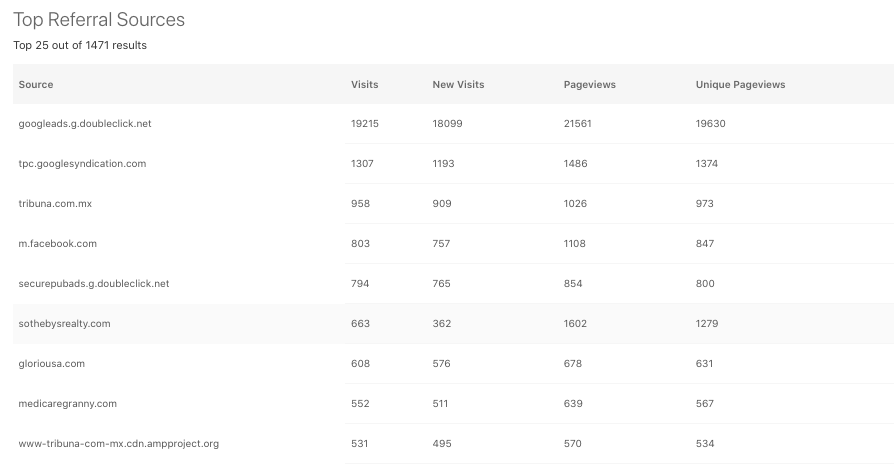Click the tribuna.com.mx referral source
This screenshot has height=468, width=894.
55,204
